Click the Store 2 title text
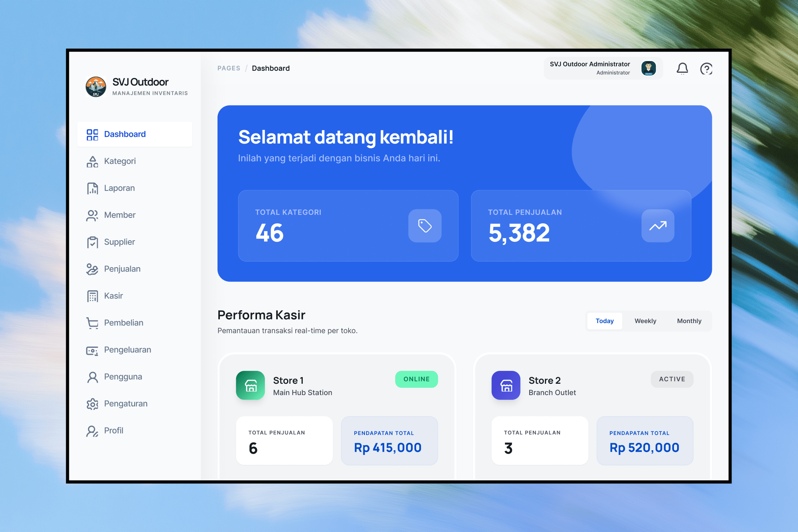798x532 pixels. coord(545,381)
